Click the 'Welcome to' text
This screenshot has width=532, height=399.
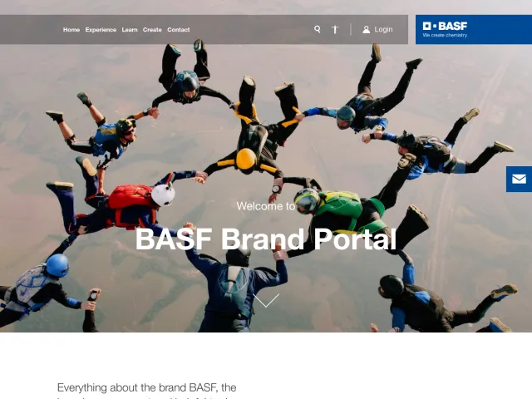[x=266, y=206]
